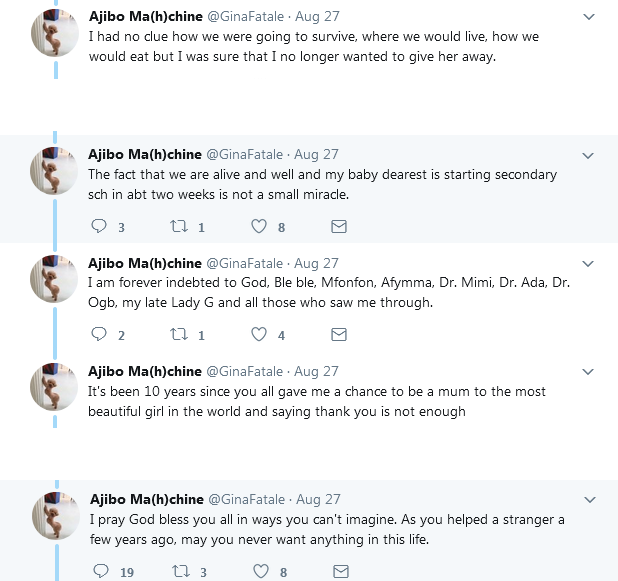618x581 pixels.
Task: Expand the menu chevron on 'small miracle' tweet
Action: (x=588, y=156)
